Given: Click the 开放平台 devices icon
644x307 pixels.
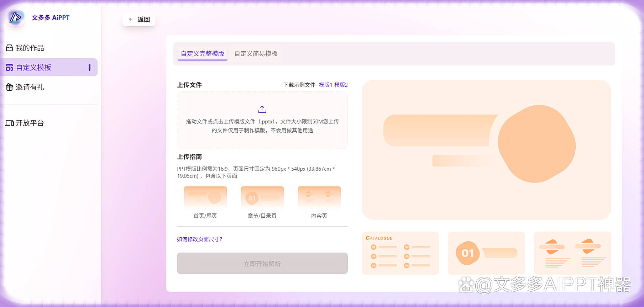Looking at the screenshot, I should coord(10,123).
